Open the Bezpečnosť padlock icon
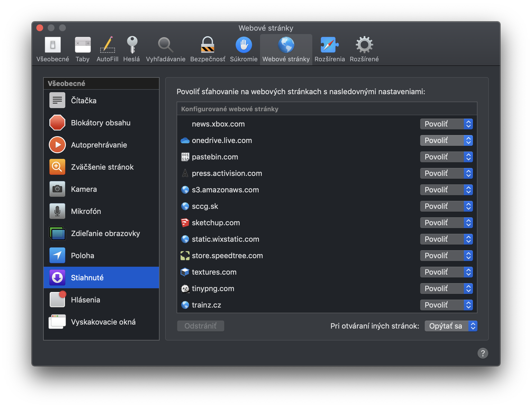 click(208, 45)
